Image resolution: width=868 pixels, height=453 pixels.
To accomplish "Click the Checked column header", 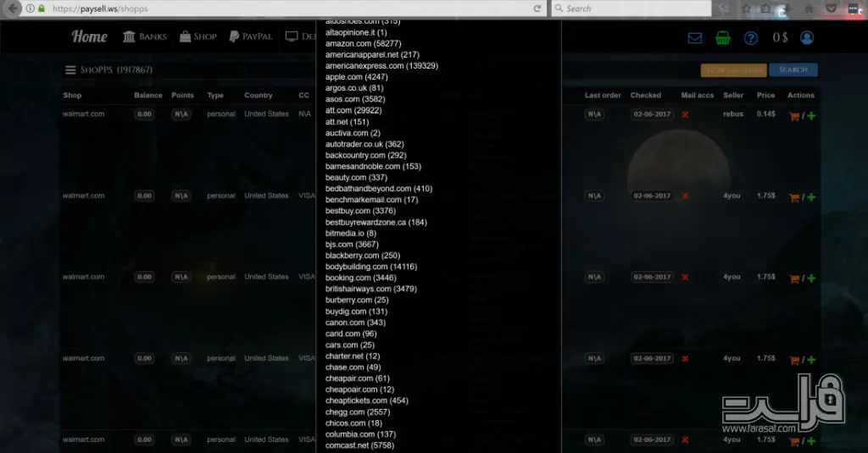I will coord(645,95).
